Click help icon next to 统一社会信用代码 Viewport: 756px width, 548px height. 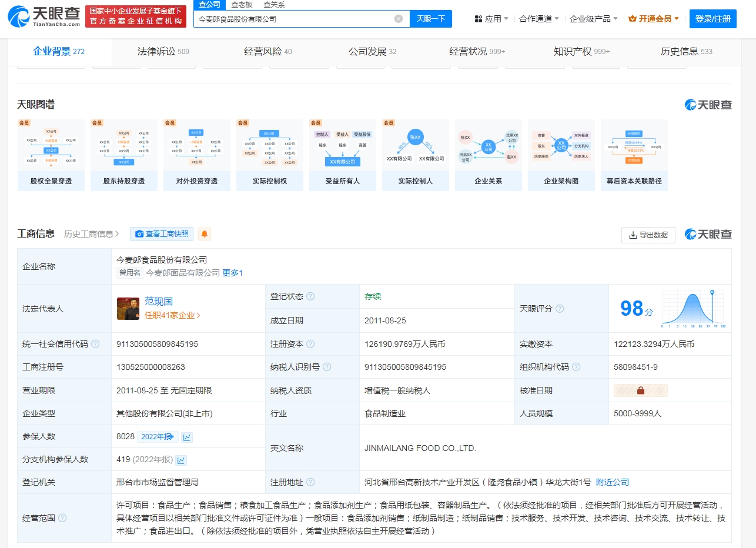click(x=95, y=344)
